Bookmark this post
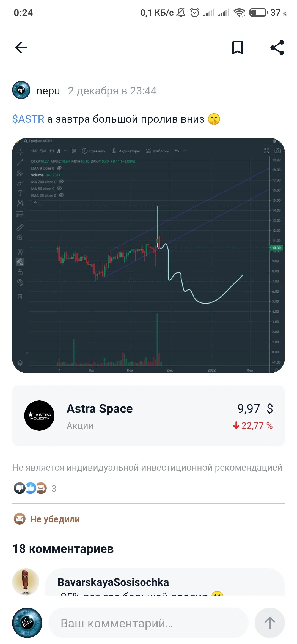Viewport: 297px width, 644px height. click(x=238, y=48)
